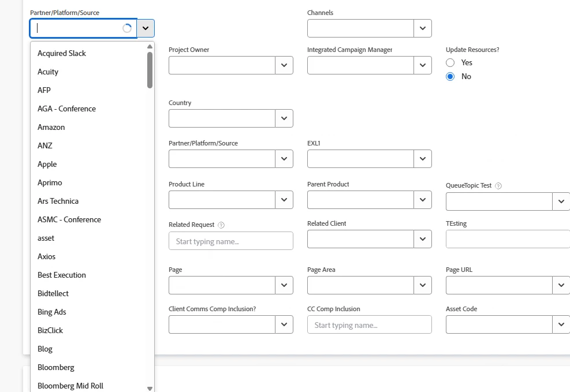Pick Apple from the dropdown list
This screenshot has height=392, width=570.
click(89, 164)
